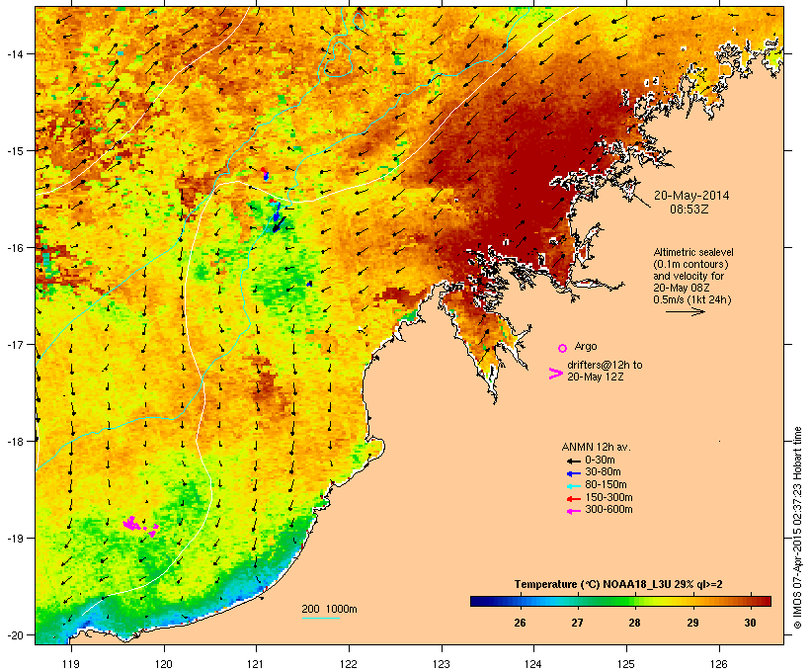Click the longitude axis label 119
The height and width of the screenshot is (672, 810).
[x=71, y=664]
